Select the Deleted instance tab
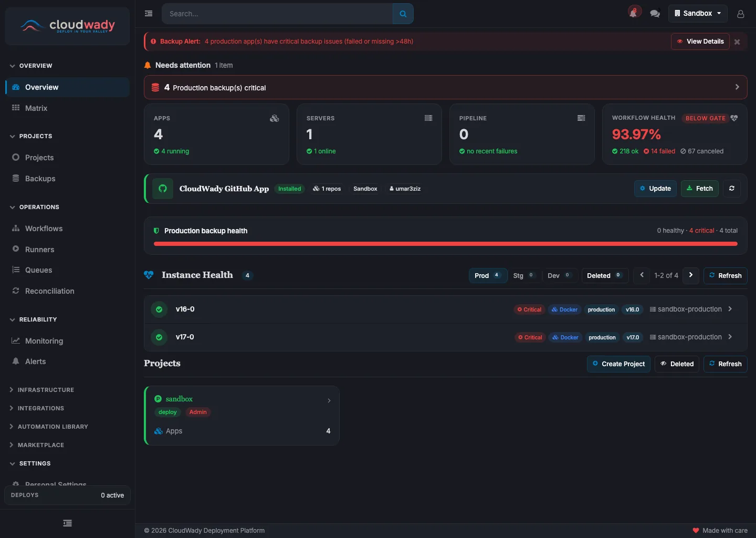756x538 pixels. (605, 275)
